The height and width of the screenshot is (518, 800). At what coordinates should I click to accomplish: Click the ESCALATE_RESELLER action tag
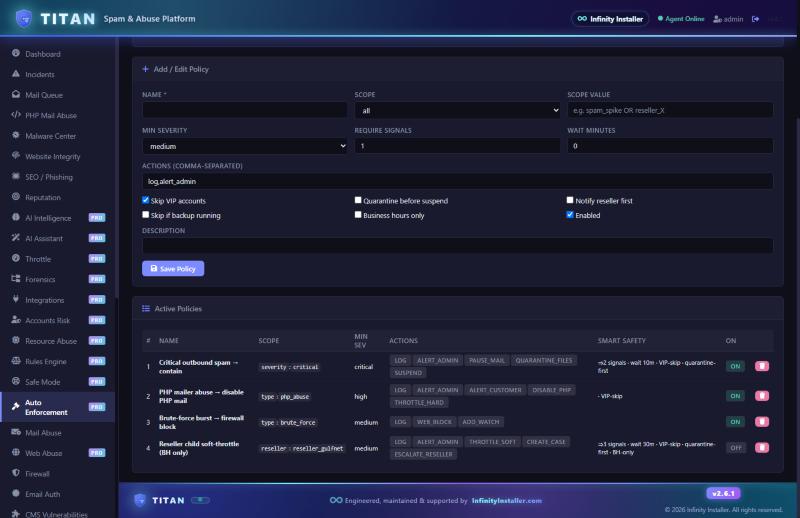click(423, 454)
